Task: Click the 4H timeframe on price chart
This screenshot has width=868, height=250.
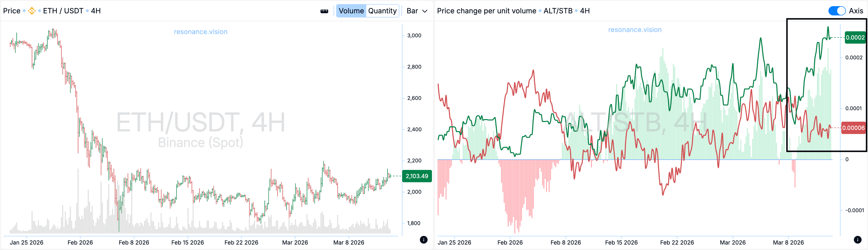Action: point(96,11)
